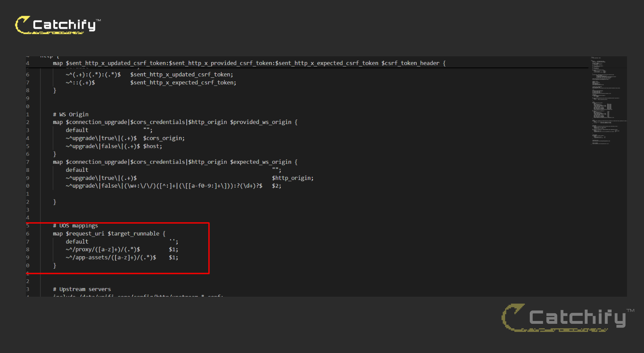
Task: Click the '# Upstream servers' comment
Action: click(x=82, y=289)
